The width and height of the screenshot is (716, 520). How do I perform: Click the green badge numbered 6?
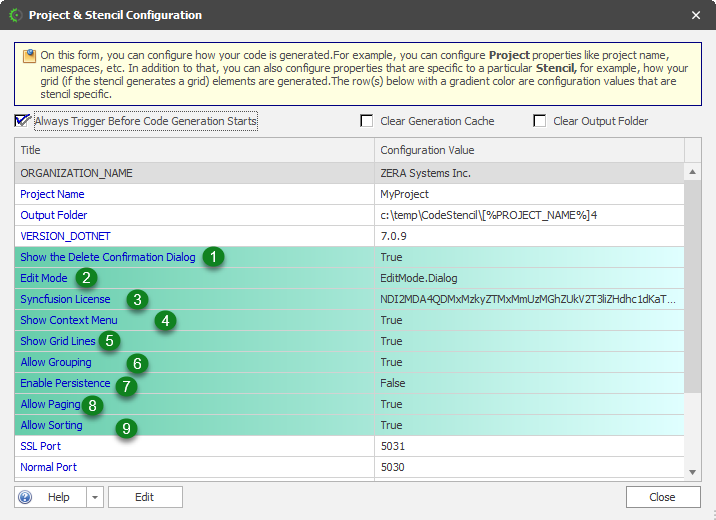pyautogui.click(x=138, y=363)
